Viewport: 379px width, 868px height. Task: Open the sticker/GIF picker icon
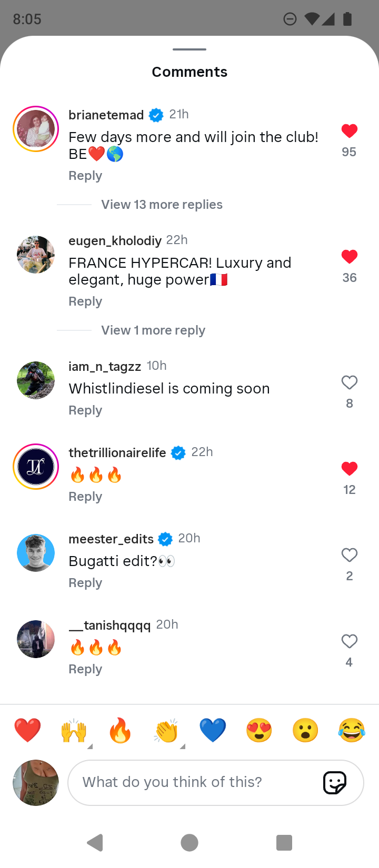335,782
